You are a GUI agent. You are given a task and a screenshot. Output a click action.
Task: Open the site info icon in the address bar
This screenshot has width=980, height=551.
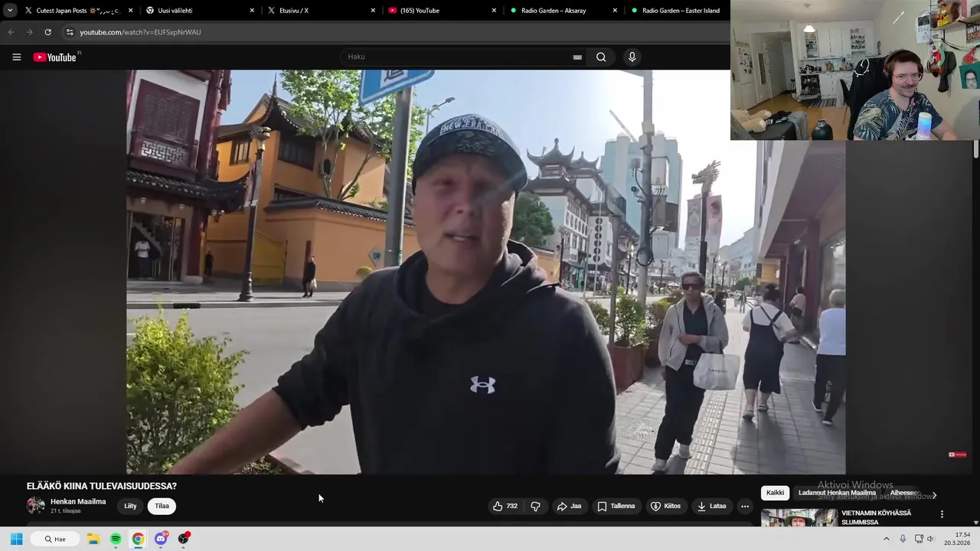[x=70, y=32]
